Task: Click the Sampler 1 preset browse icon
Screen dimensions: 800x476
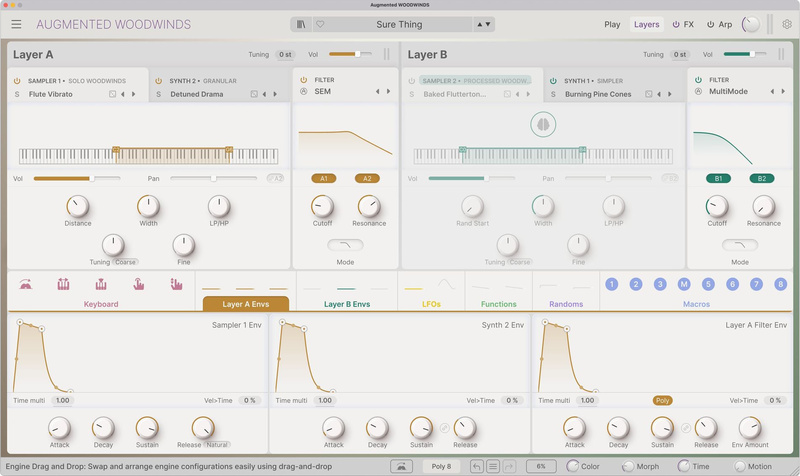Action: [x=112, y=94]
